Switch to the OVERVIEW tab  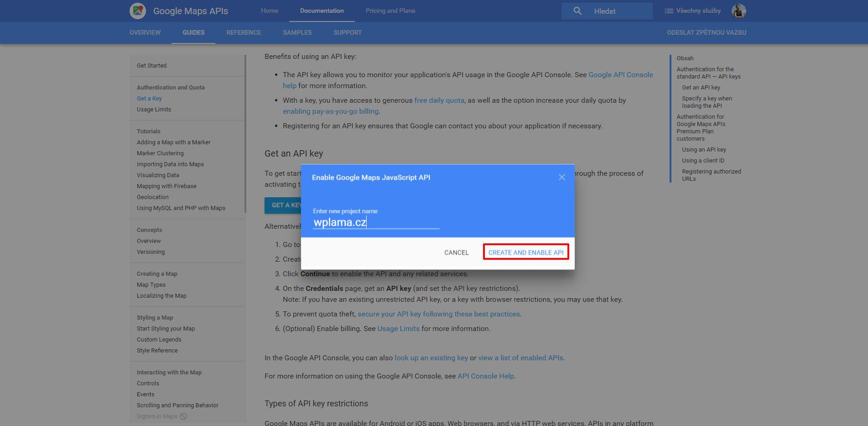[x=145, y=32]
